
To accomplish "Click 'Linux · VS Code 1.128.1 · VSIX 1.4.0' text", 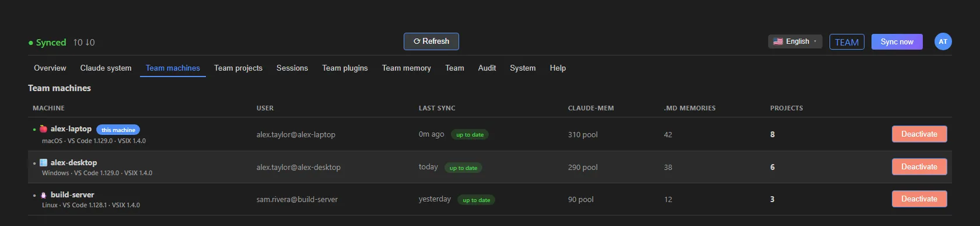I will tap(91, 205).
